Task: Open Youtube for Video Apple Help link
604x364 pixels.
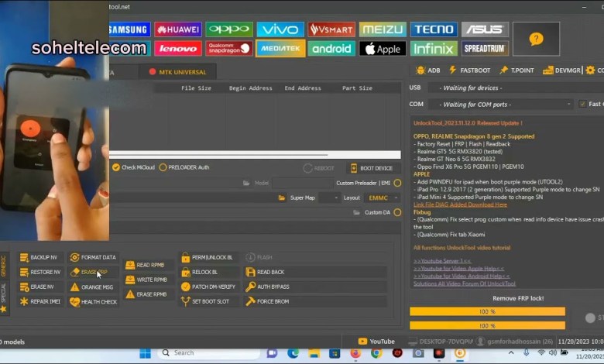Action: click(x=458, y=269)
